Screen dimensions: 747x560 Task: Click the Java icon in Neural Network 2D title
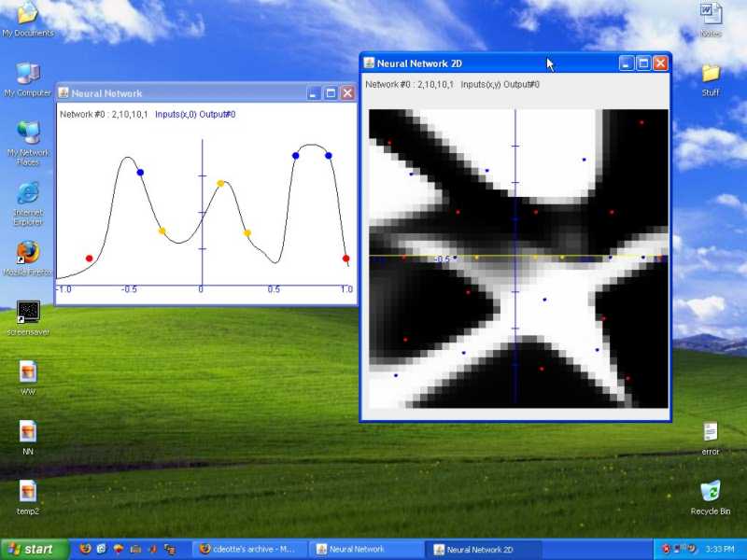[369, 63]
